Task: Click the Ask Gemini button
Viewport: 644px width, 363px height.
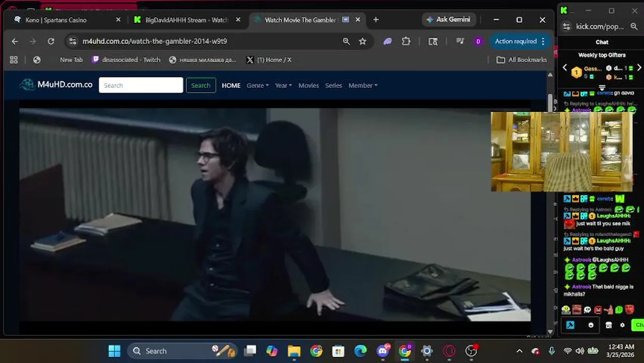Action: pos(447,20)
